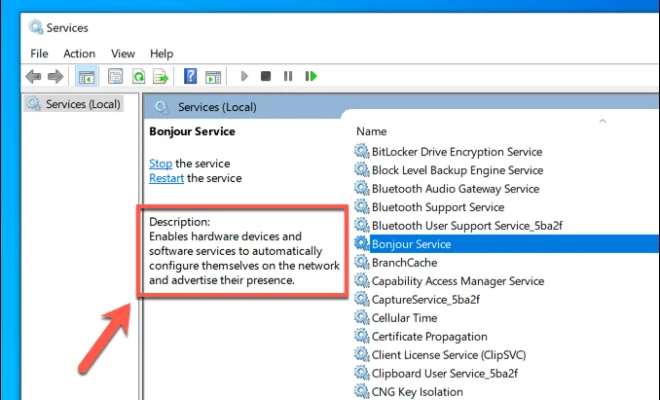Click the Start Service play button

pos(244,76)
